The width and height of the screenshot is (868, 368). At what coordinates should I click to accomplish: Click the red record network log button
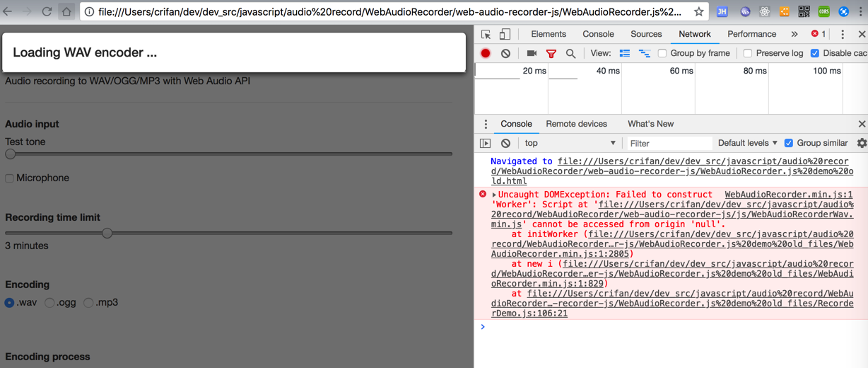click(x=486, y=54)
